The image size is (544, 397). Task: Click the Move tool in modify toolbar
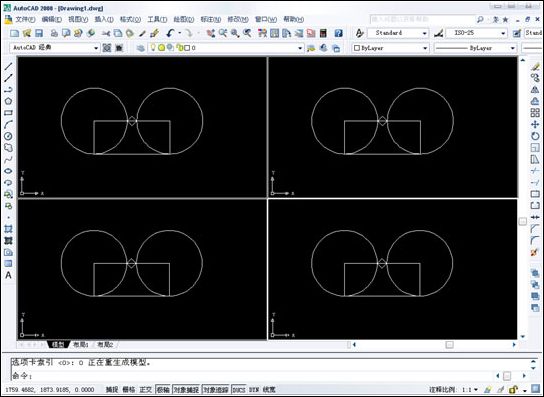(x=535, y=124)
